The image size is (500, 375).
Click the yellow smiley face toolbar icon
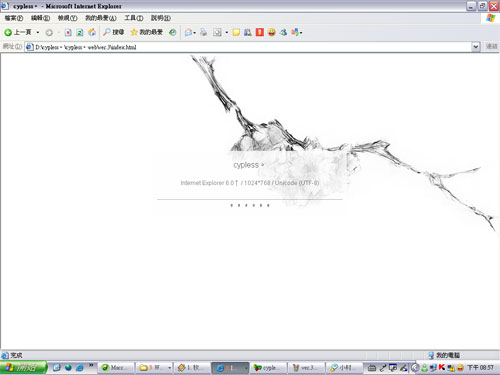point(272,32)
